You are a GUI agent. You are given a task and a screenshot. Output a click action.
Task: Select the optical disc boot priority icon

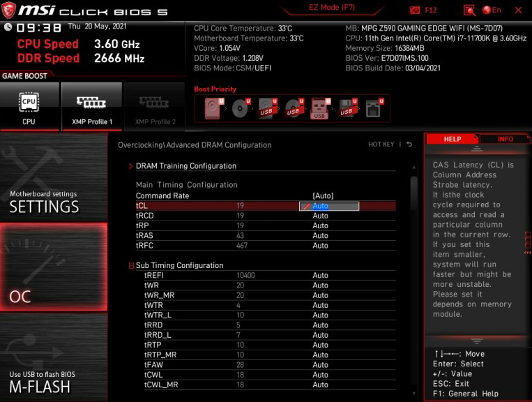click(x=241, y=108)
